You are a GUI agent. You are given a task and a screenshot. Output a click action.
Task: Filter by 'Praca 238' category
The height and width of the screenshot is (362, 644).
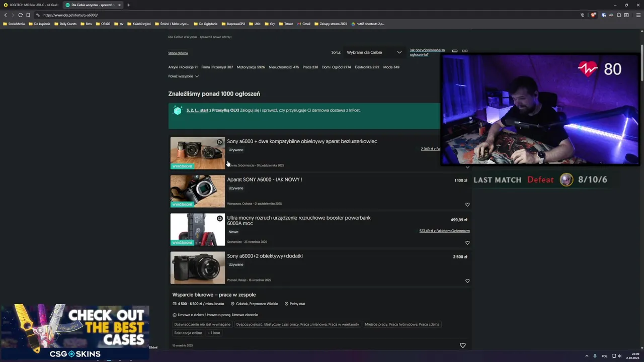310,67
